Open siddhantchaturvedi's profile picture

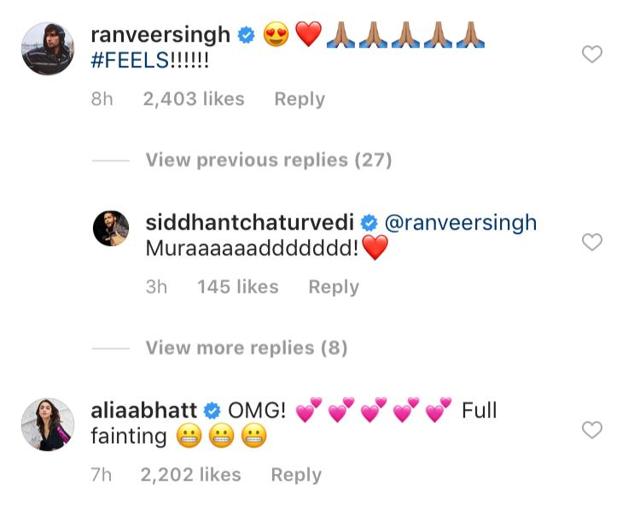[111, 228]
